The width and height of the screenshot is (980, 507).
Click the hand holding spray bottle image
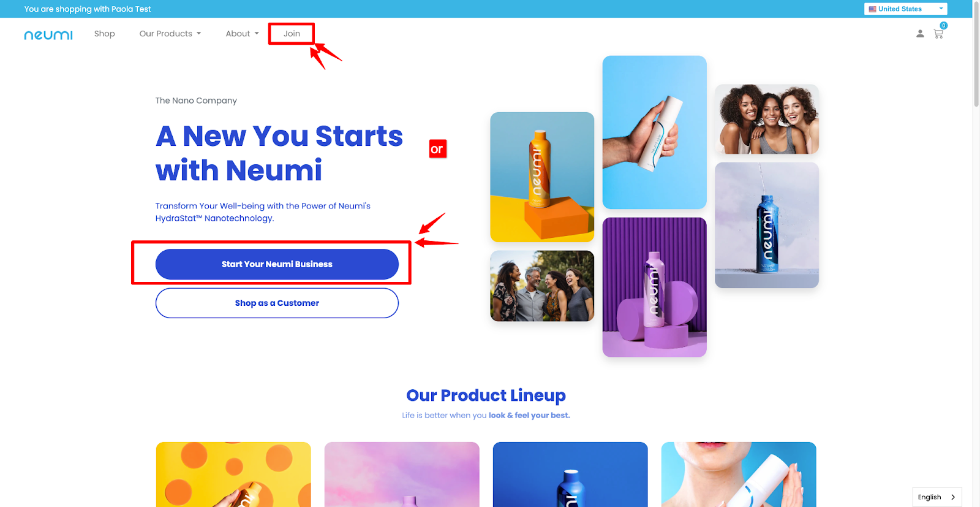tap(654, 132)
